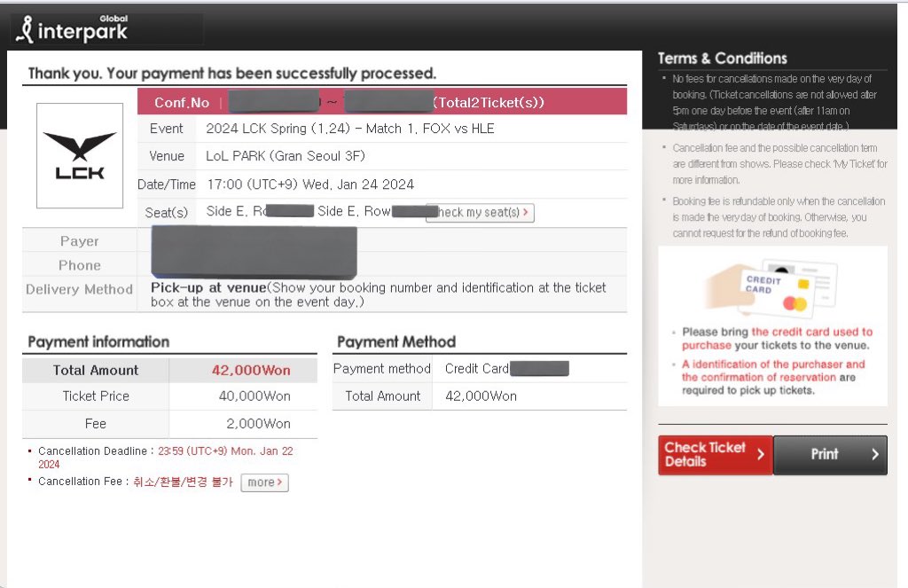908x588 pixels.
Task: Select the red total "42,000Won" under Payment information
Action: pyautogui.click(x=251, y=370)
